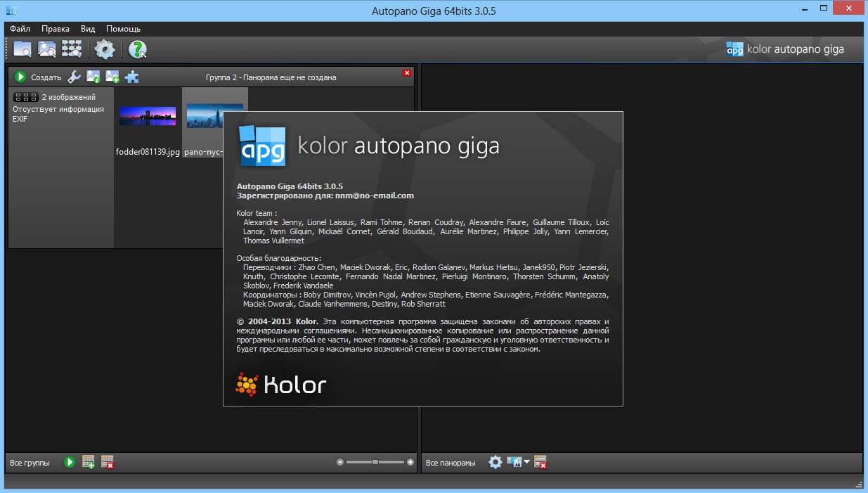Click the thumbnail zoom-in plus icon

(x=410, y=462)
